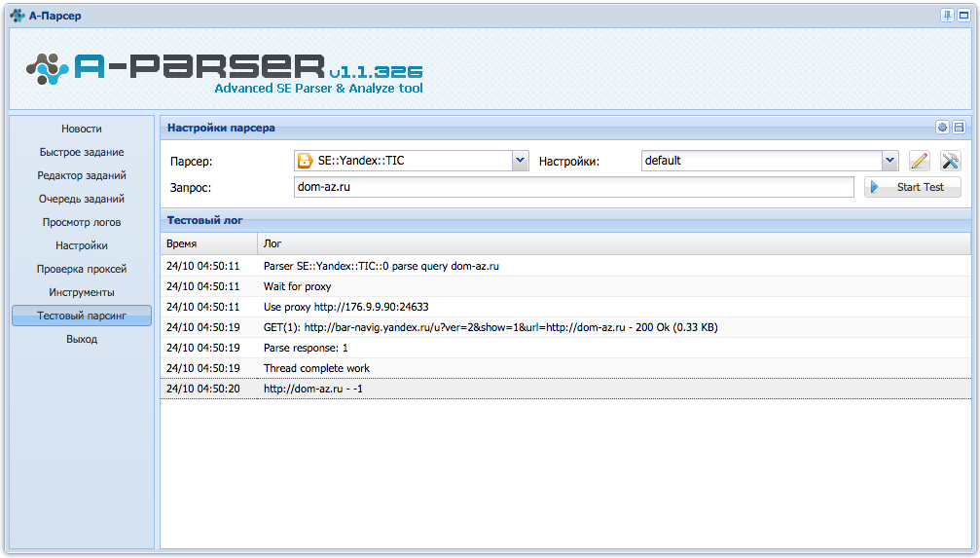The width and height of the screenshot is (980, 558).
Task: Open Инструменты section
Action: tap(81, 292)
